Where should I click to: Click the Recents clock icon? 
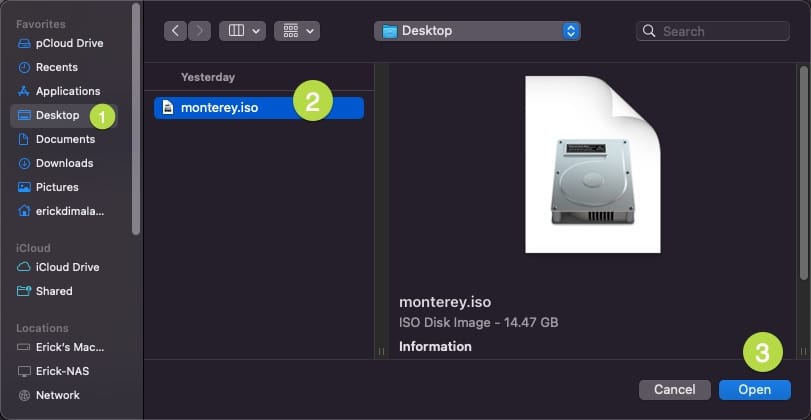pyautogui.click(x=24, y=67)
